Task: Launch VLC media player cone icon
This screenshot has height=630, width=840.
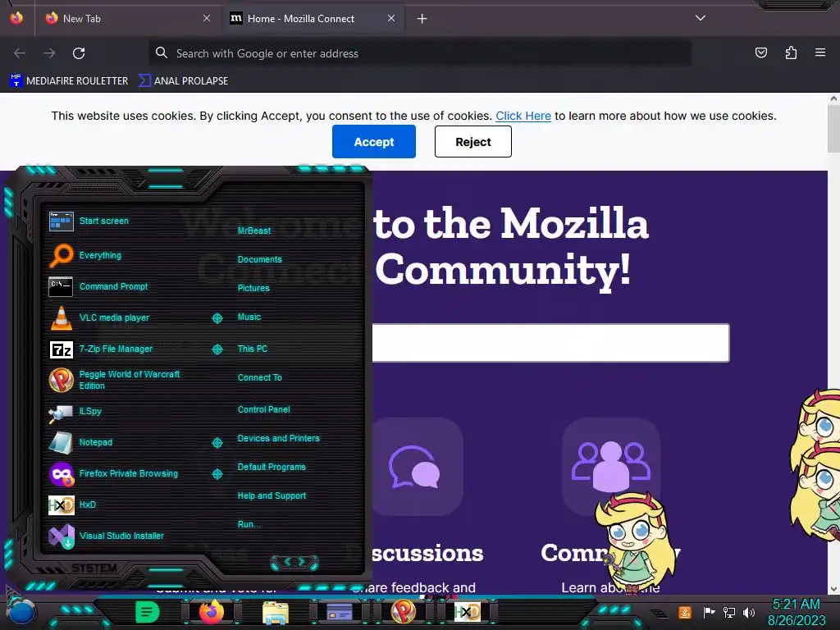Action: [x=61, y=317]
